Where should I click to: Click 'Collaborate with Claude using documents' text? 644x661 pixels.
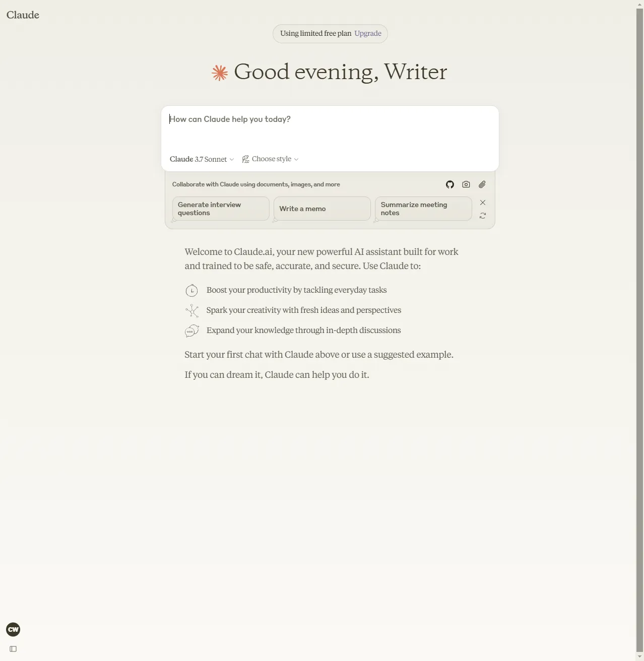(256, 184)
